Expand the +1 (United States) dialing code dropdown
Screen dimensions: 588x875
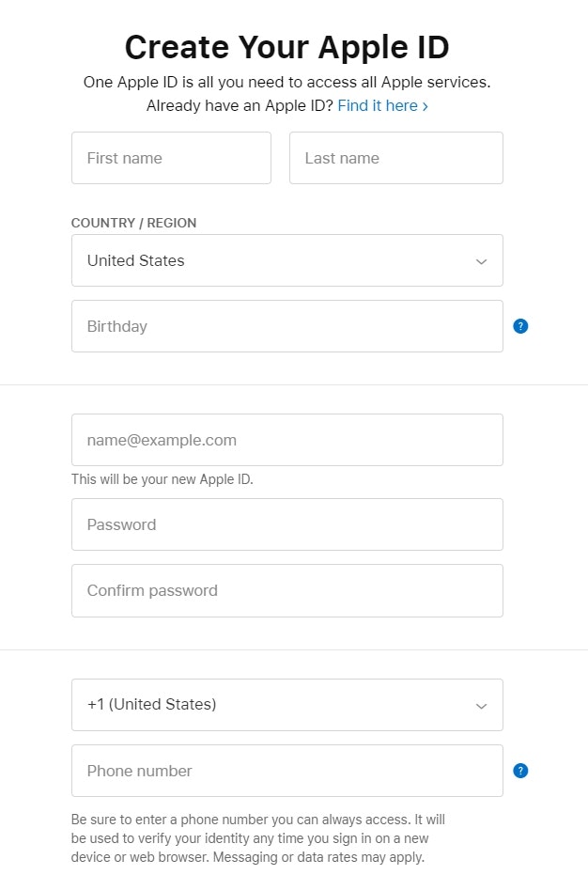coord(286,705)
